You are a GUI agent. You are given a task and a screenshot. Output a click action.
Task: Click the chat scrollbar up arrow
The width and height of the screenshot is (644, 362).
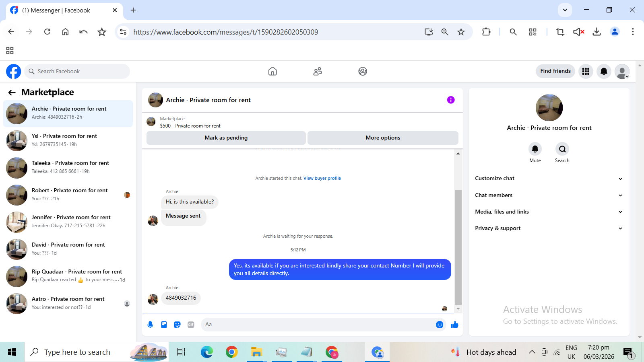click(x=458, y=154)
